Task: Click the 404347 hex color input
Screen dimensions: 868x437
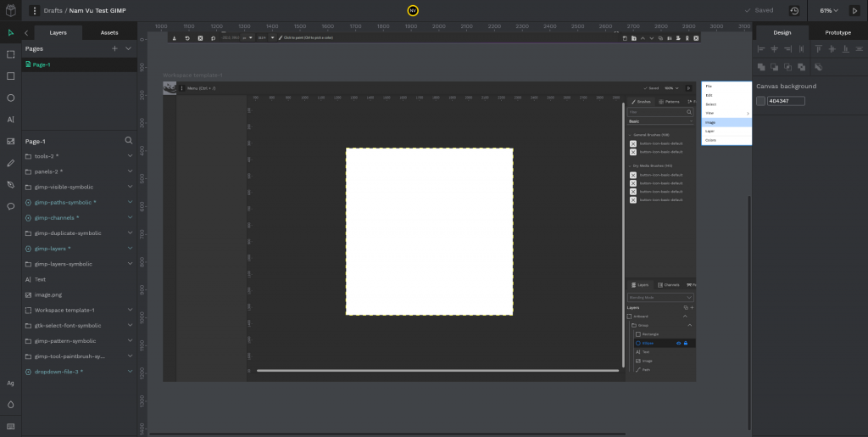Action: tap(786, 101)
